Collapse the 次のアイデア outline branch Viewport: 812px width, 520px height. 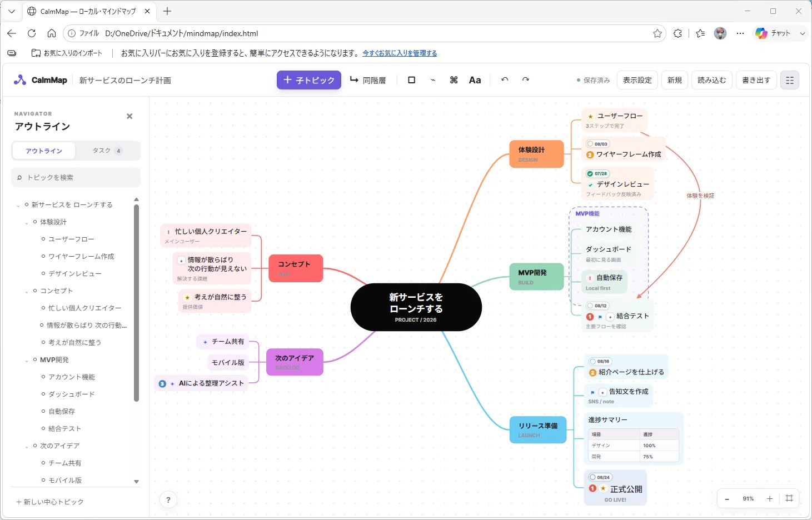(x=27, y=447)
